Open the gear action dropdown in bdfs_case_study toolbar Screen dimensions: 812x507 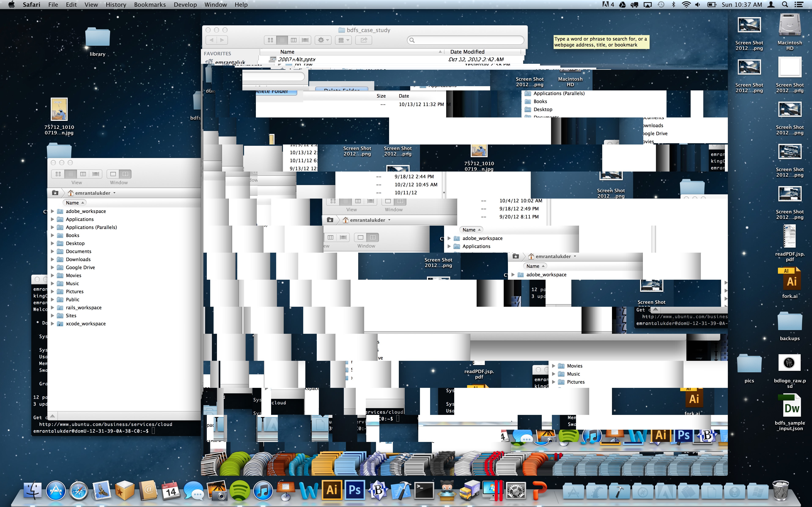pos(323,40)
